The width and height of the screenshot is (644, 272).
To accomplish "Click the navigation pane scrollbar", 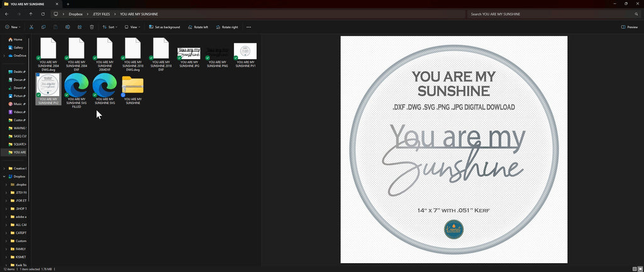I will tap(29, 119).
